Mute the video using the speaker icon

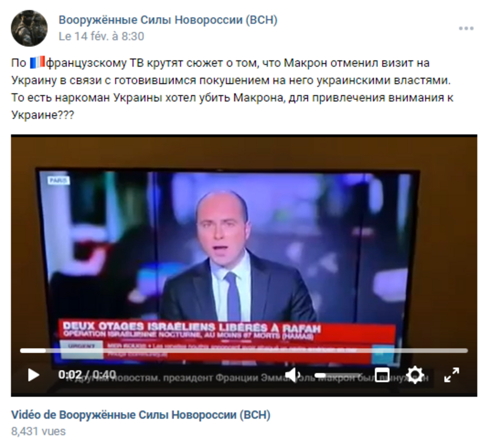tap(293, 375)
